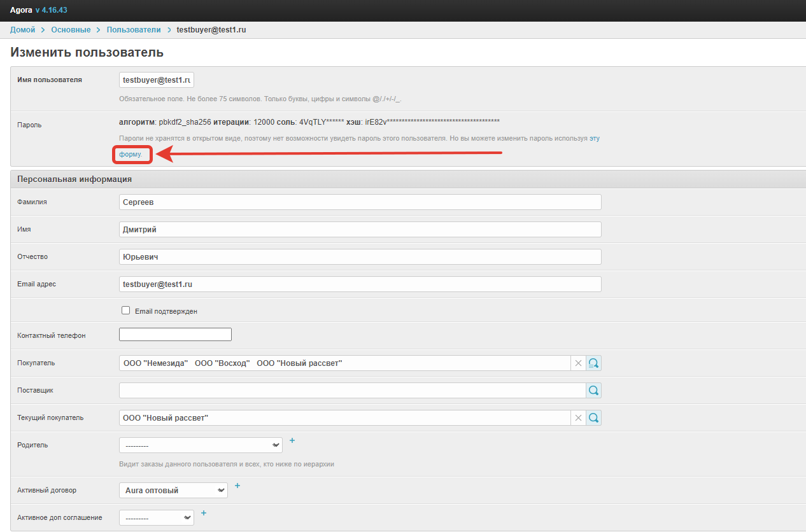806x532 pixels.
Task: Click the Фамилия input field
Action: (x=360, y=202)
